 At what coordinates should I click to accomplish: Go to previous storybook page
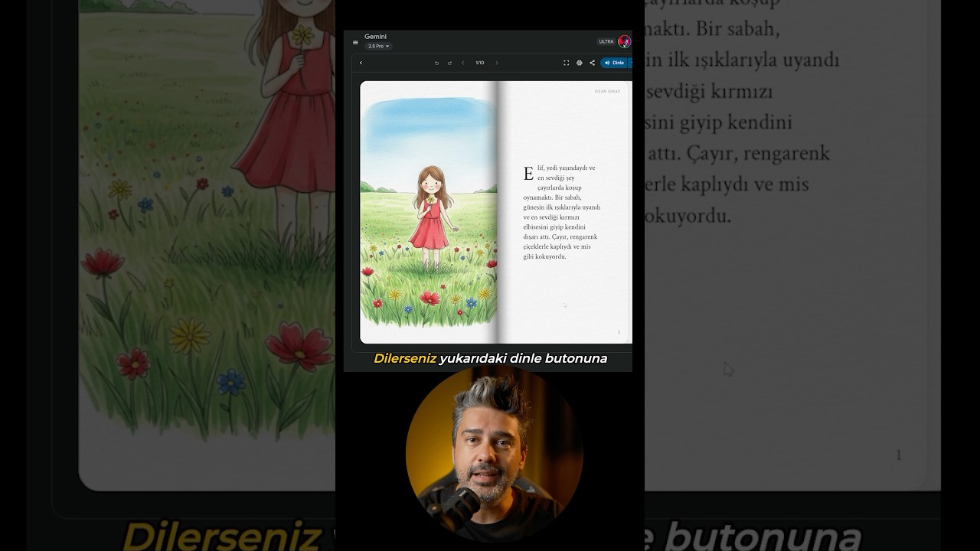462,63
